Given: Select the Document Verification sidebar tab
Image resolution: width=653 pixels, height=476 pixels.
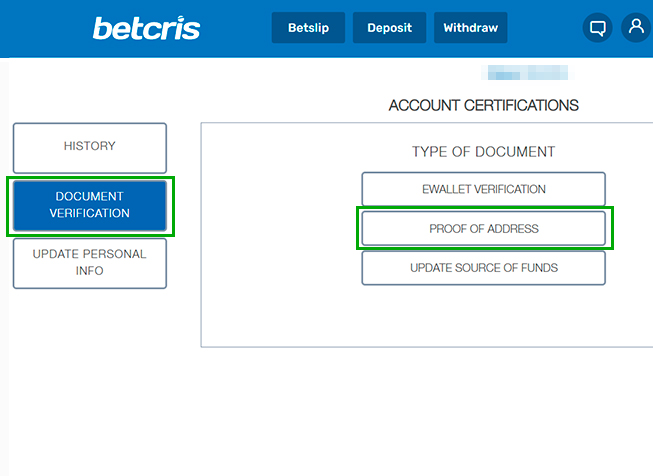Looking at the screenshot, I should click(90, 205).
